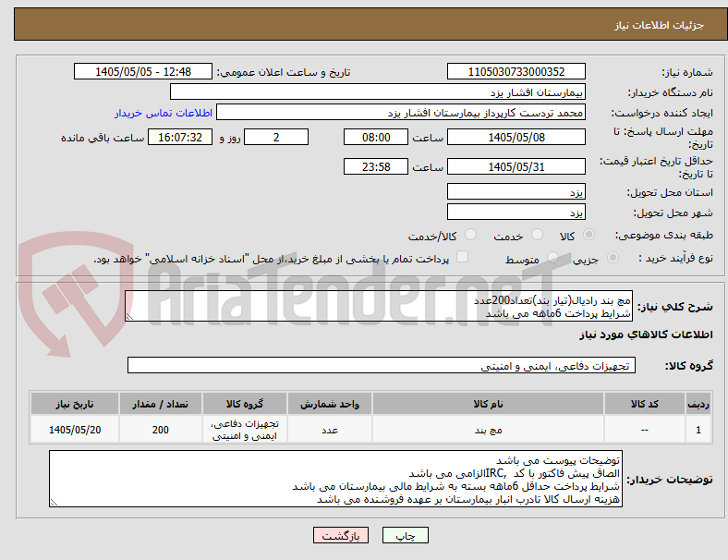
Task: Click the اطلاعات کالاهای مورد نیاز heading
Action: (646, 335)
